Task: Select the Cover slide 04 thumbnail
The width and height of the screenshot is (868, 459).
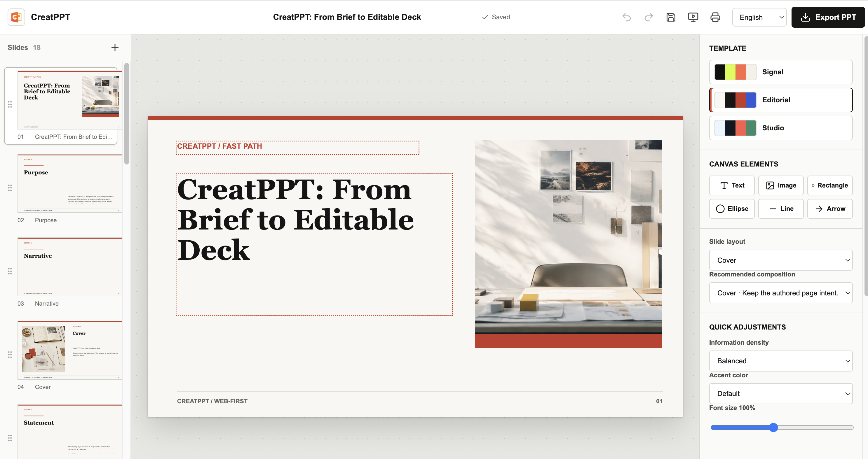Action: [x=70, y=350]
